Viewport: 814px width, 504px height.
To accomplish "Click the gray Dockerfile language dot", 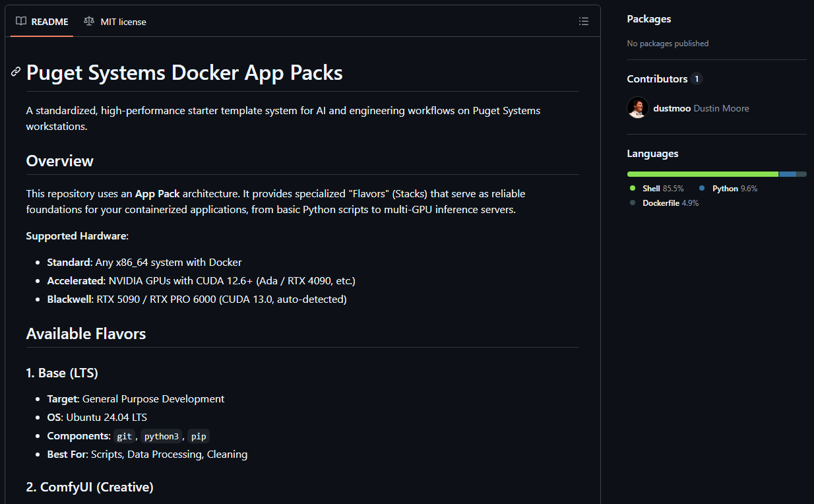I will pyautogui.click(x=632, y=203).
